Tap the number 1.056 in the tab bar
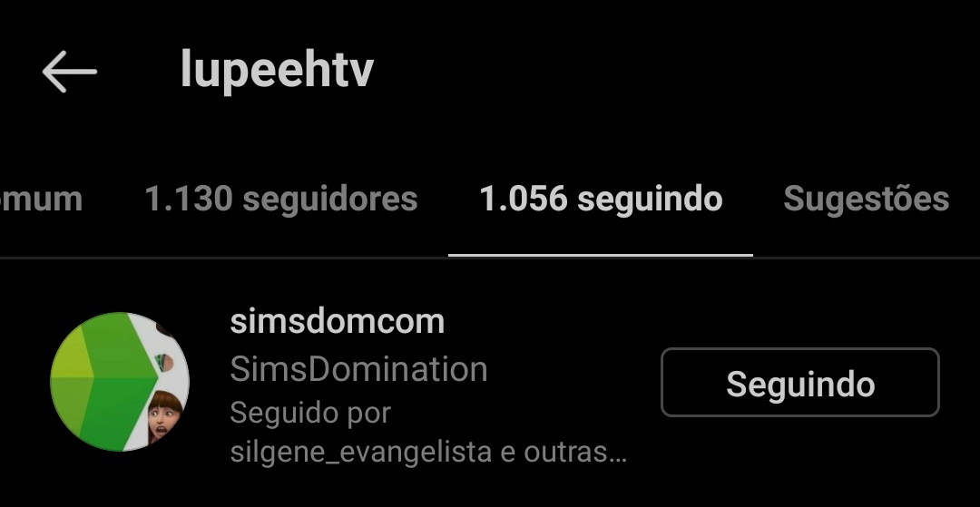 (x=524, y=199)
